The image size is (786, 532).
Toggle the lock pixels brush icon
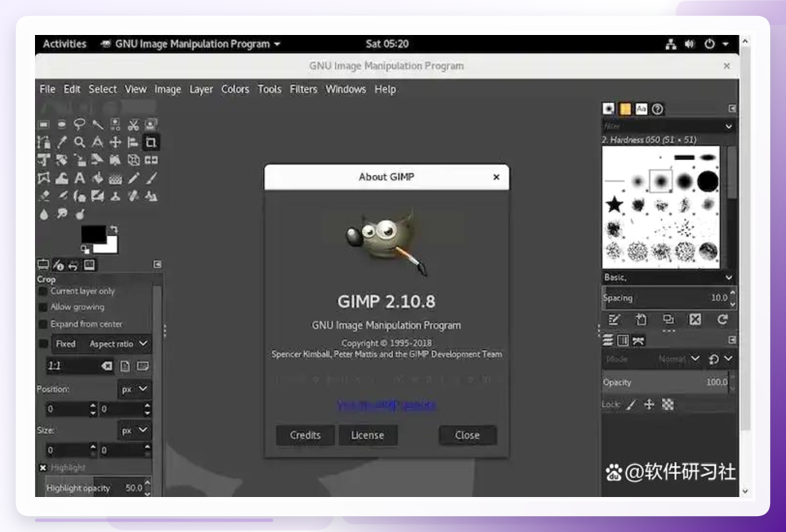[631, 405]
